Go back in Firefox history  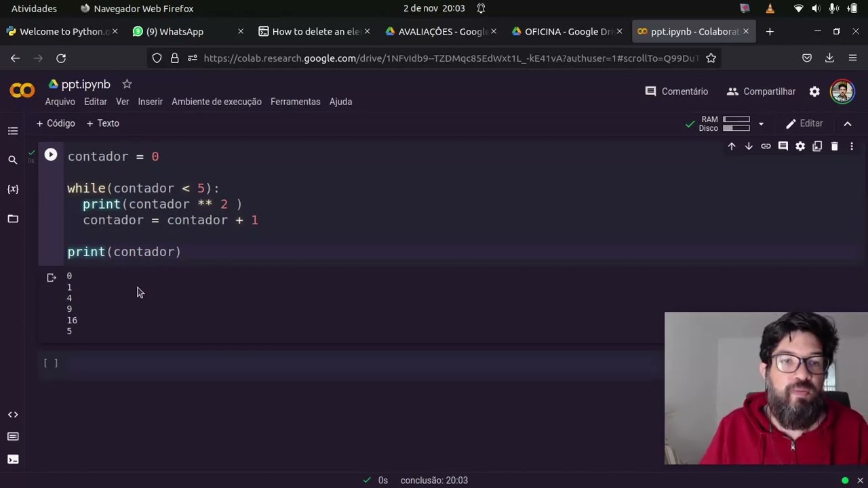tap(15, 58)
